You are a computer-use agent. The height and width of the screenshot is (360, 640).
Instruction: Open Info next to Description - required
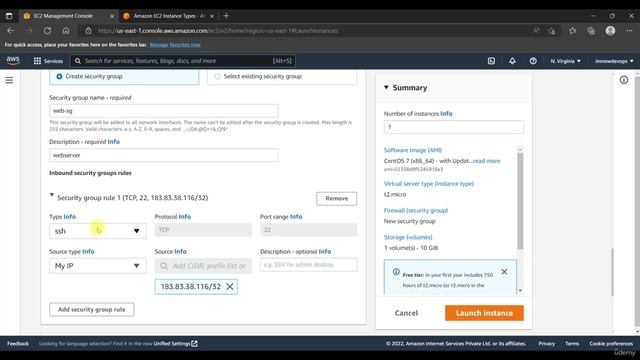point(113,142)
